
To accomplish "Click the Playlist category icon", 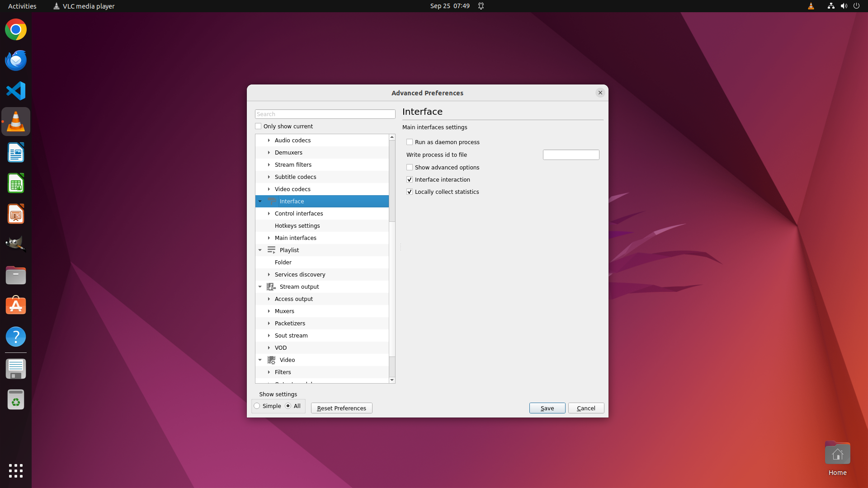I will [271, 250].
